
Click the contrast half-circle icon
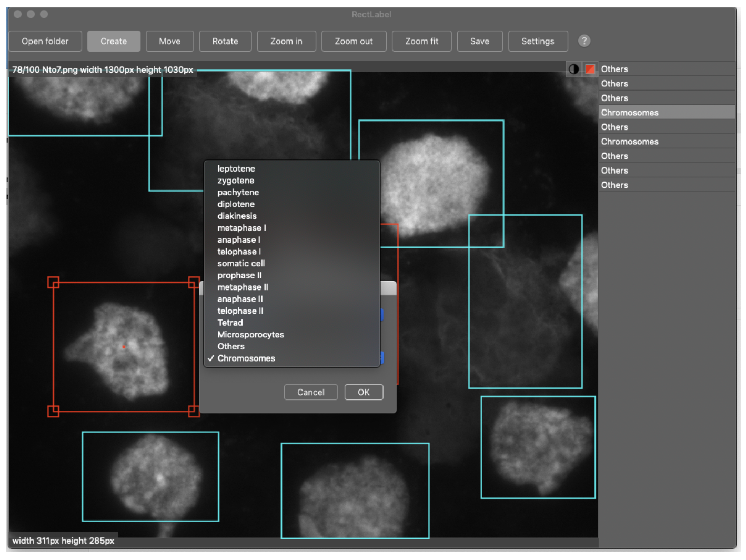(x=573, y=69)
